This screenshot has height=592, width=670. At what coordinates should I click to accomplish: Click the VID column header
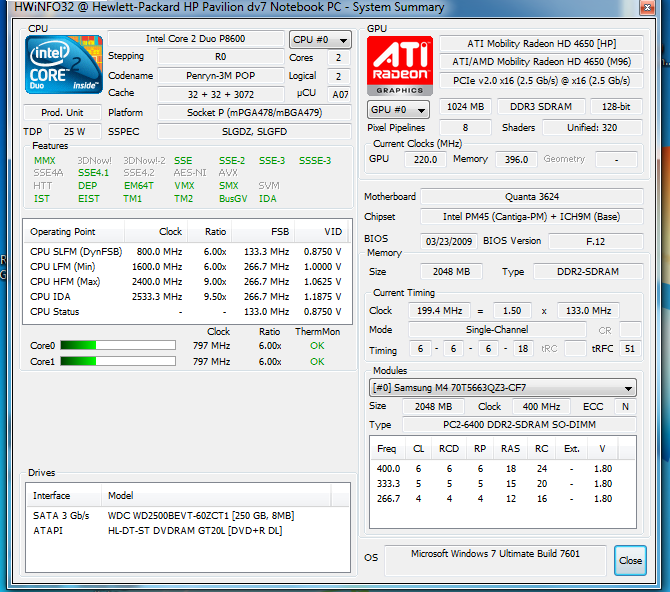(321, 232)
